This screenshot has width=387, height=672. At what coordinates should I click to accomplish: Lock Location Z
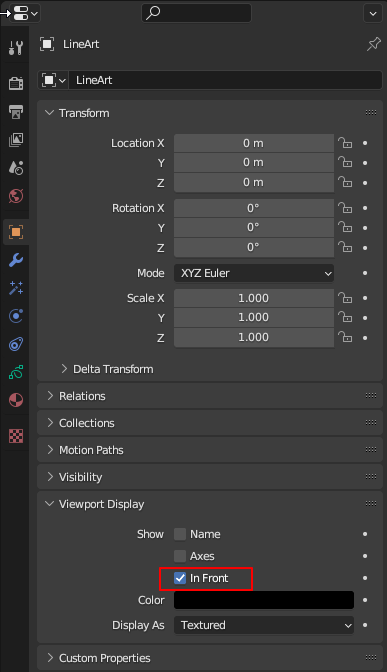345,183
